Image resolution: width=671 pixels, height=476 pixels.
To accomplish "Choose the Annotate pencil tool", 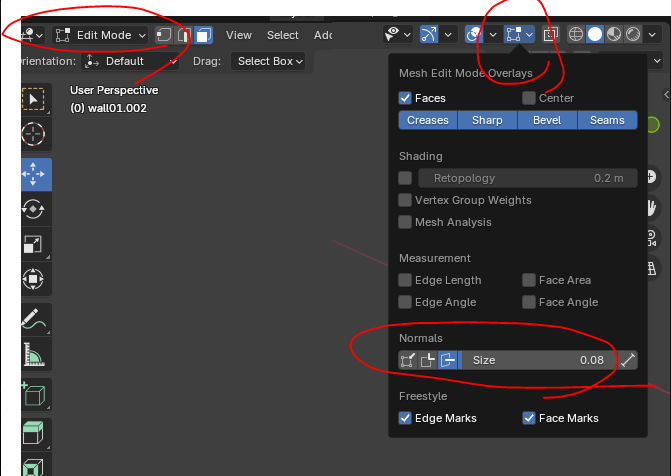I will pos(34,320).
